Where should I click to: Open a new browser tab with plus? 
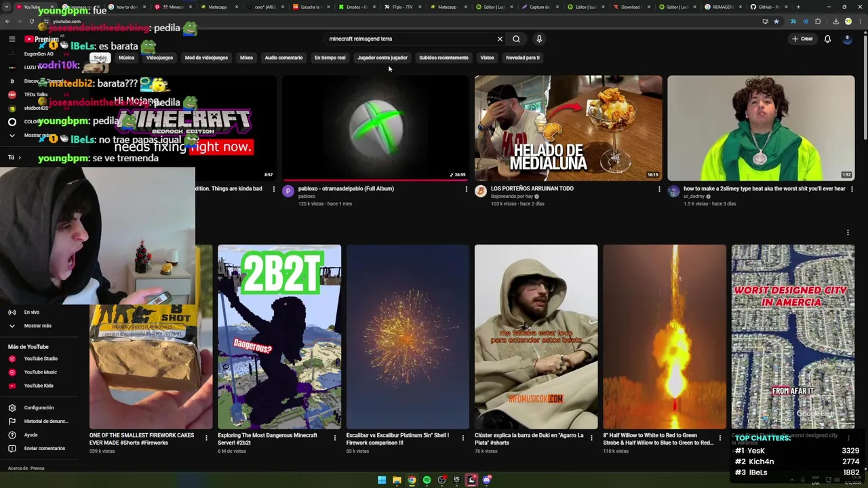point(798,7)
